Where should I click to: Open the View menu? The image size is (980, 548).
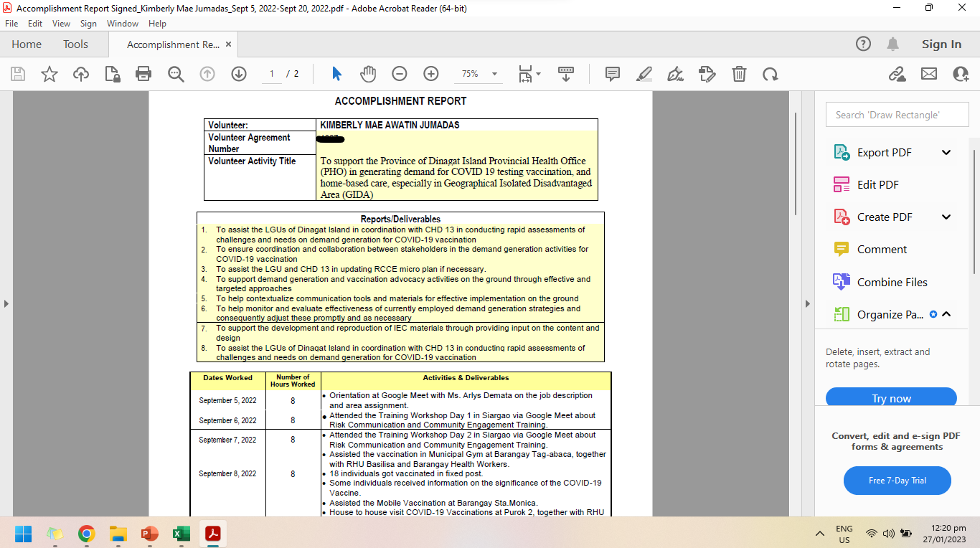pyautogui.click(x=61, y=24)
